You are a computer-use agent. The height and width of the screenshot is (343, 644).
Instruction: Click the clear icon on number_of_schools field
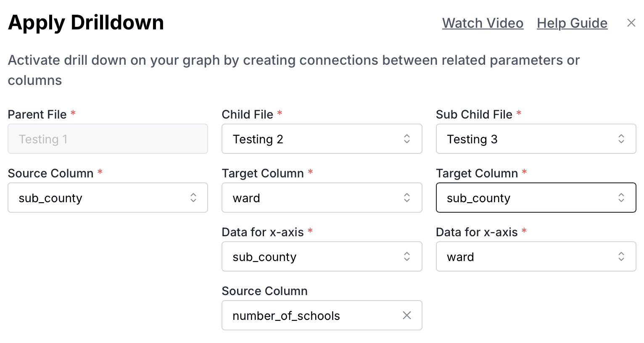[x=406, y=315]
